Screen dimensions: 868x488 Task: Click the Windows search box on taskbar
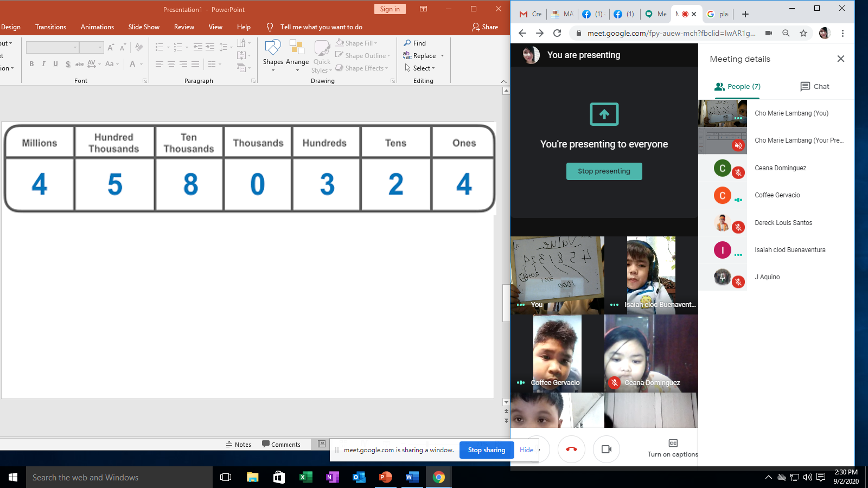[x=119, y=478]
